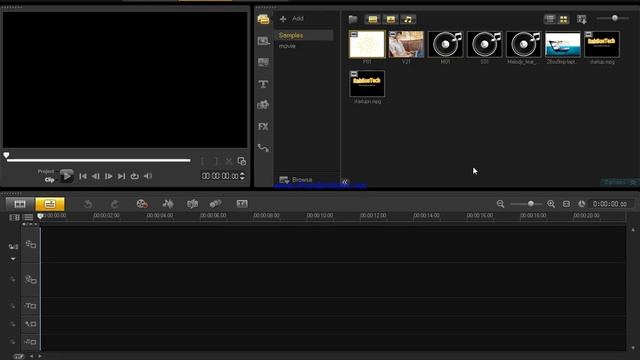Open the Media library panel icon

point(263,19)
